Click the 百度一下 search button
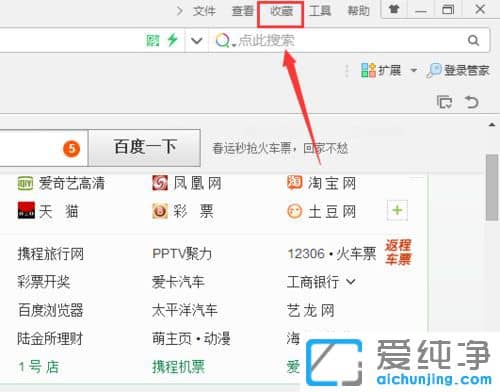The width and height of the screenshot is (500, 392). 145,148
